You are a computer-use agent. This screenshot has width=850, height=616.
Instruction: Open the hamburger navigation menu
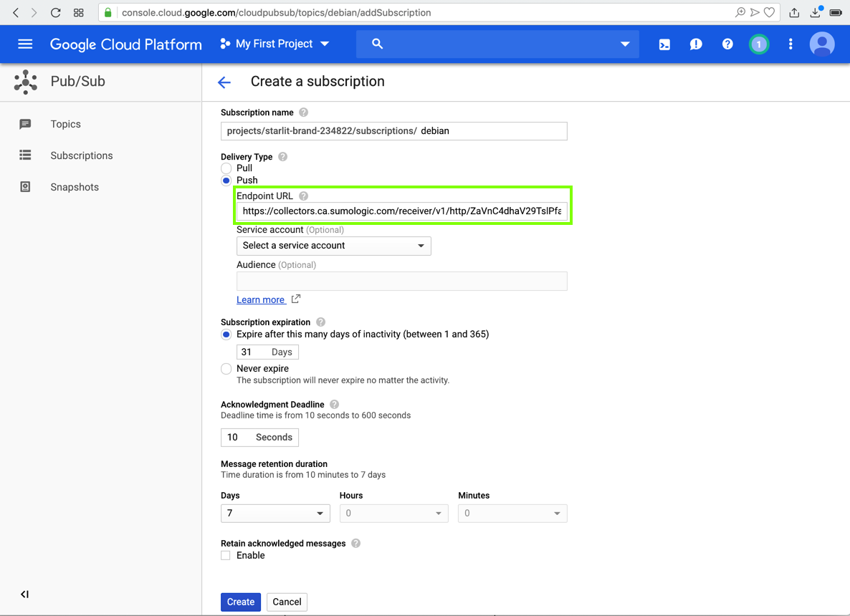tap(25, 44)
